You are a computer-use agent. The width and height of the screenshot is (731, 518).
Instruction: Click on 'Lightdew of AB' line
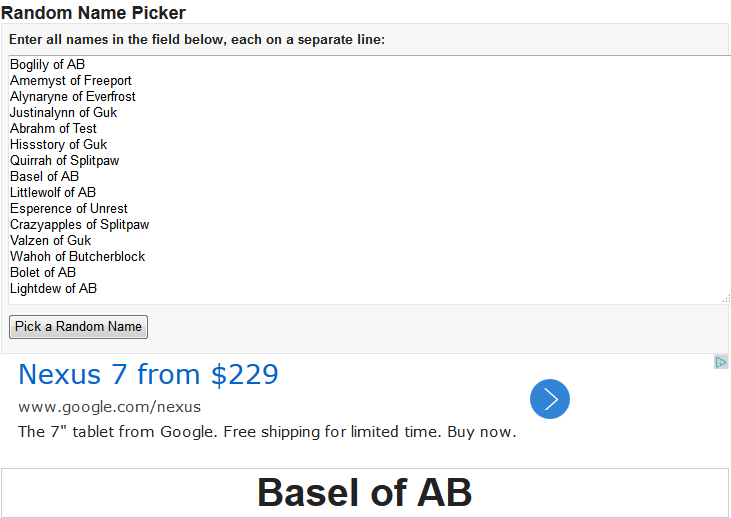coord(54,289)
